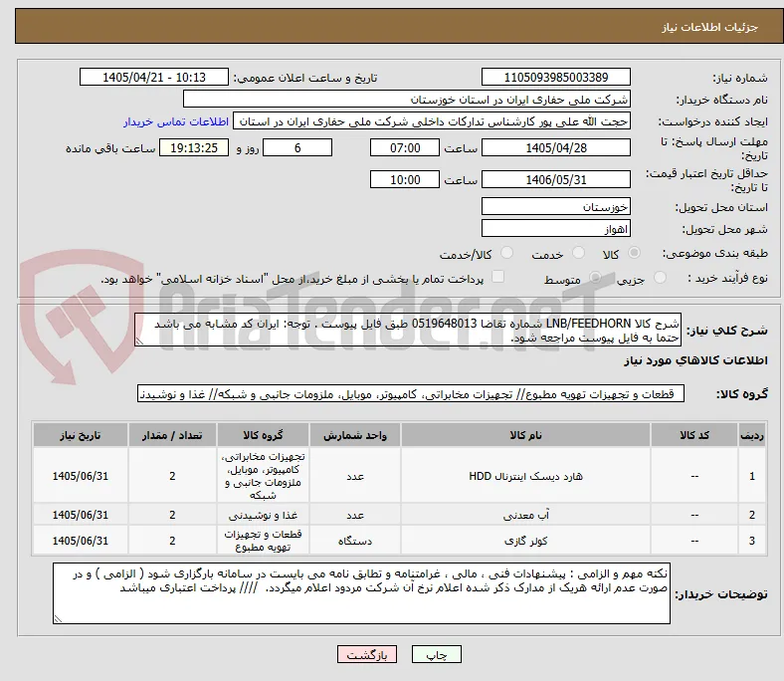Screen dimensions: 784x681
Task: Click the اطلاعات کالاهای مورد نیاز heading
Action: pos(695,360)
